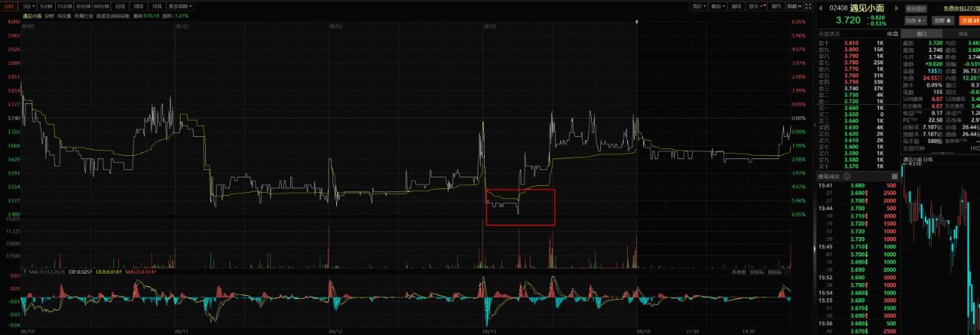Open the 竞价 dropdown in chart toolbar
Viewport: 980px width, 335px height.
click(698, 6)
